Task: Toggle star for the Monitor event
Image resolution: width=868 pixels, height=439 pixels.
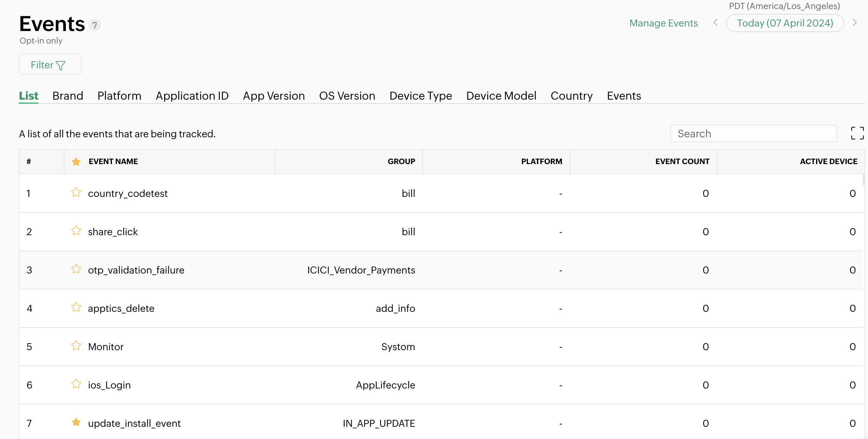Action: (76, 346)
